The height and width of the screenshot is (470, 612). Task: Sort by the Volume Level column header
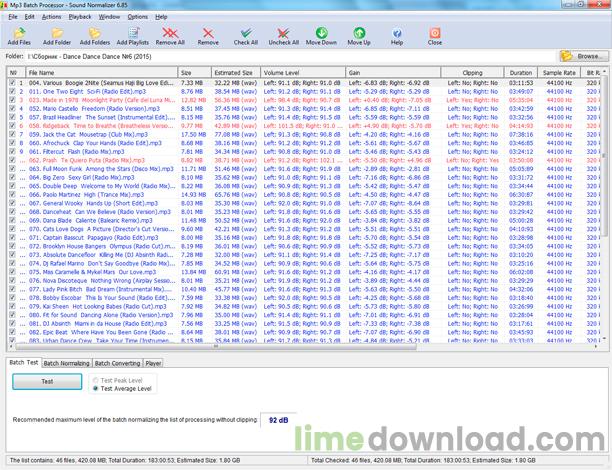(x=303, y=73)
